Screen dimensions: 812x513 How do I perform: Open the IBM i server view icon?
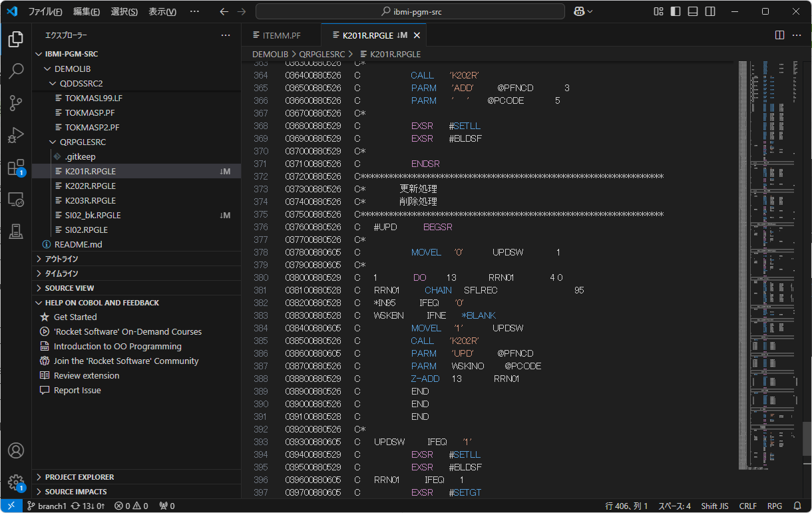coord(16,232)
